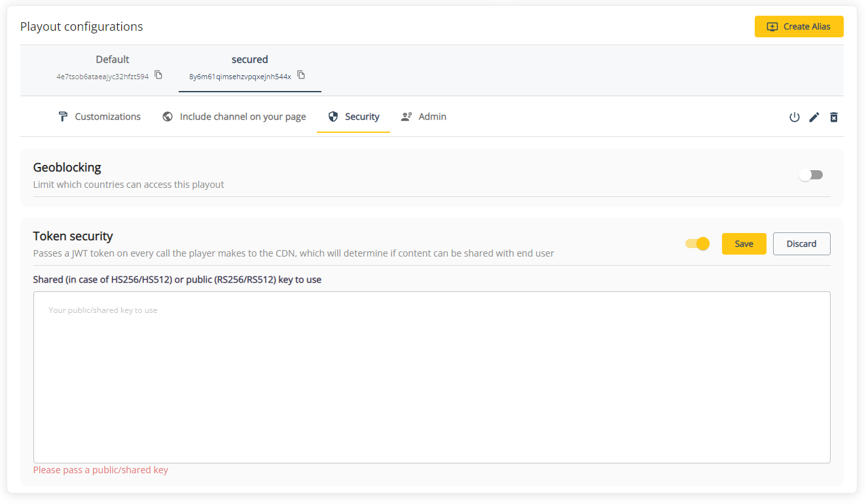Discard the Token security changes
The width and height of the screenshot is (866, 504).
pos(801,243)
